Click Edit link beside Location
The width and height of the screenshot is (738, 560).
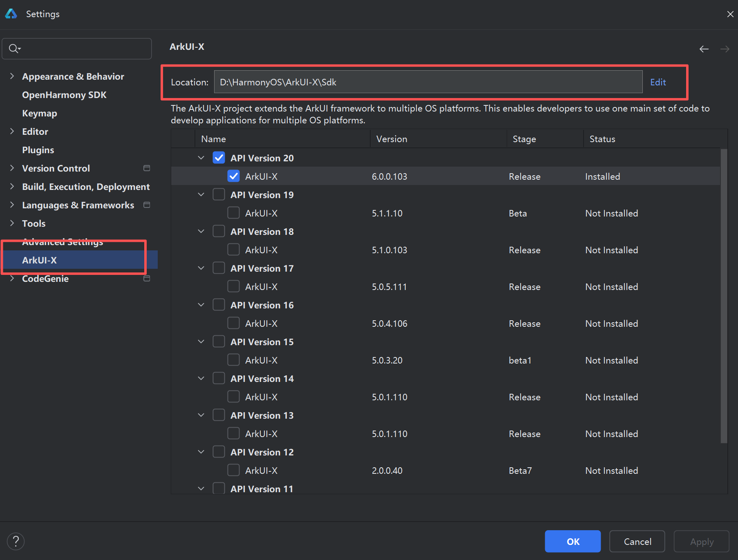[658, 82]
